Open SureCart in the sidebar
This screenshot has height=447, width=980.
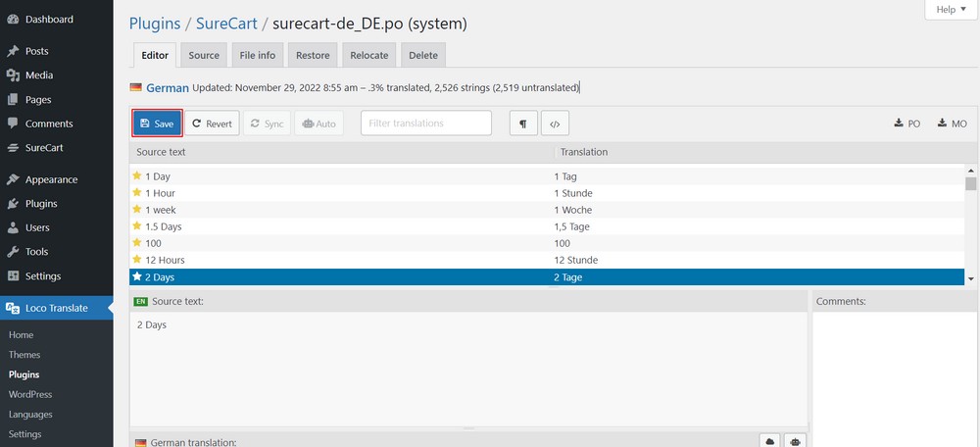[43, 148]
